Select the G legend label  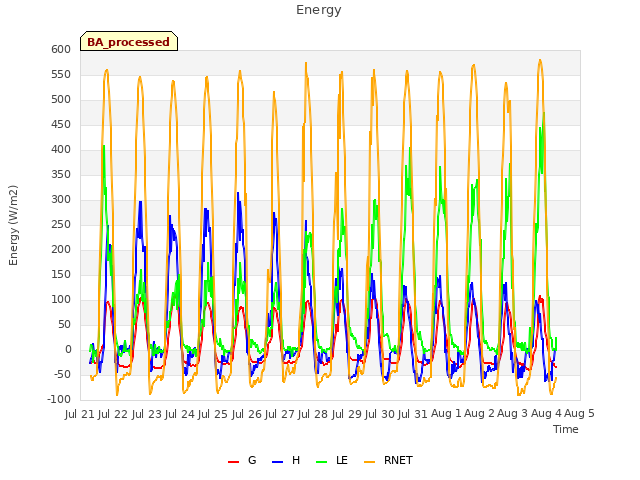pos(252,460)
